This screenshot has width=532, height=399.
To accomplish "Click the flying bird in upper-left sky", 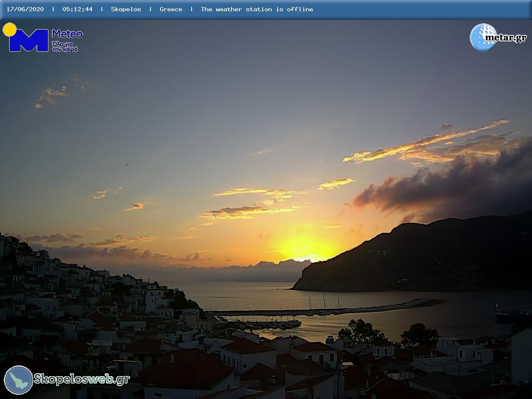I will click(x=127, y=165).
